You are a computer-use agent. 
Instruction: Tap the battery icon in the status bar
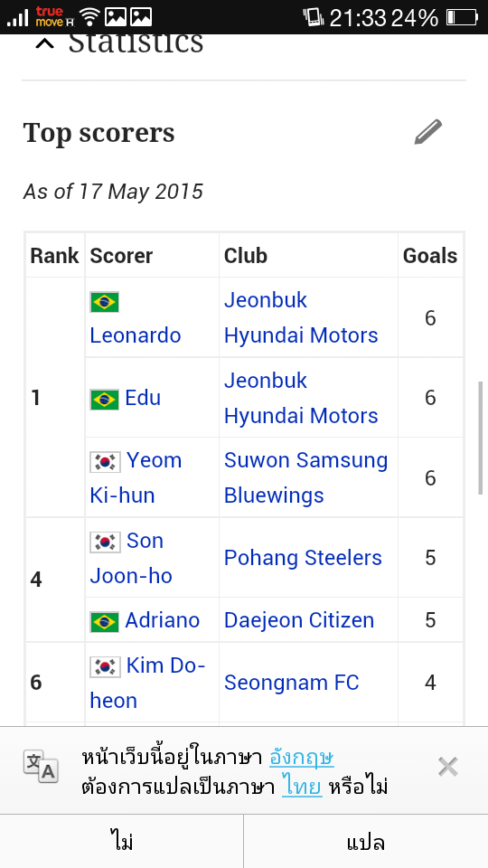pyautogui.click(x=462, y=17)
